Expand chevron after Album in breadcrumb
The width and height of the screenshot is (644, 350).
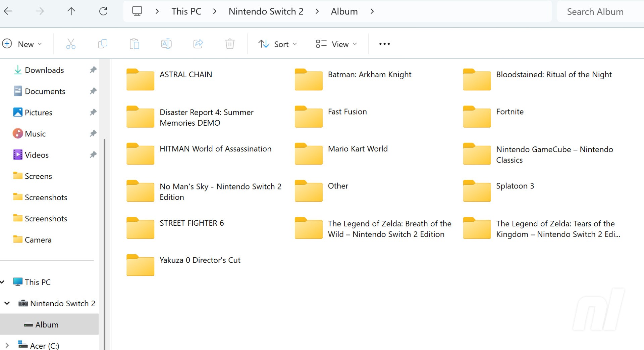click(372, 11)
